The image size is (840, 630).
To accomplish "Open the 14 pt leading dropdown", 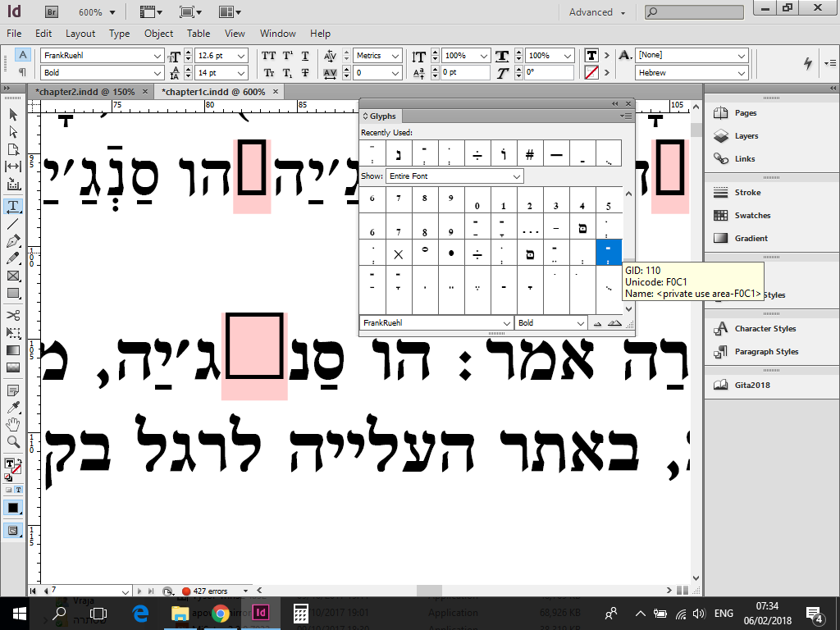I will tap(242, 73).
